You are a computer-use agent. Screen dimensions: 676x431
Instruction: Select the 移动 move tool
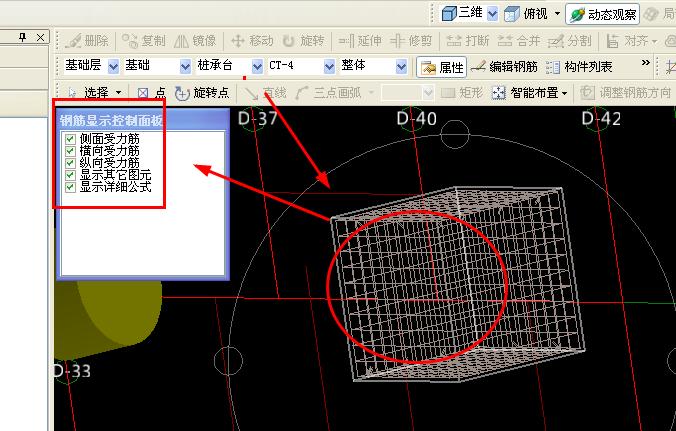tap(252, 41)
